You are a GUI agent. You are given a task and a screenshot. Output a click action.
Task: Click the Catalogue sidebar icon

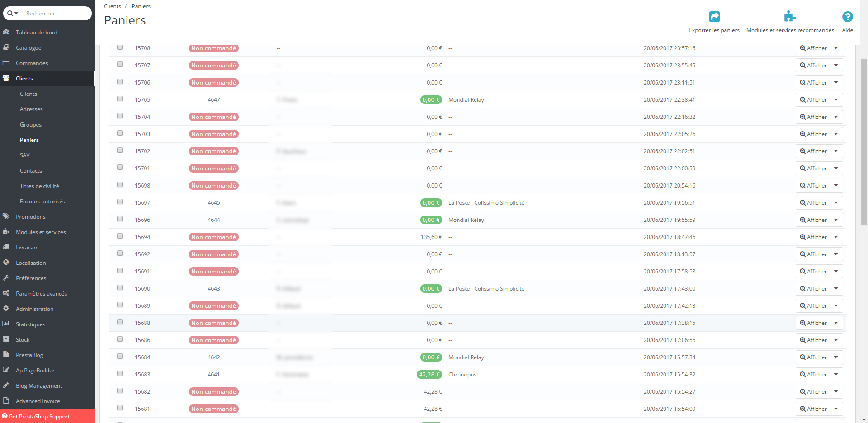[6, 47]
